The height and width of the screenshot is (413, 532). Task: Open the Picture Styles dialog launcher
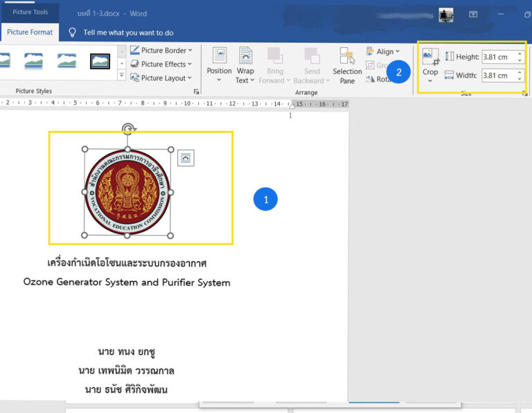pyautogui.click(x=196, y=91)
